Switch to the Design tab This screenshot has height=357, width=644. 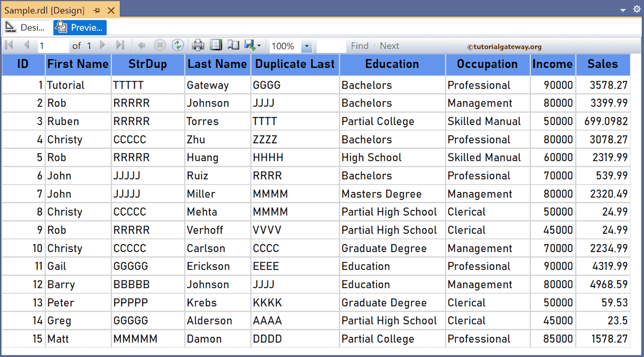(27, 28)
